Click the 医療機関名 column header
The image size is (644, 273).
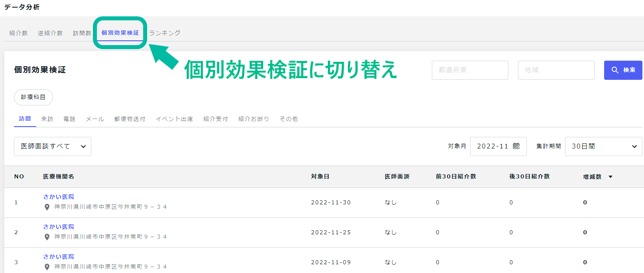pyautogui.click(x=59, y=176)
